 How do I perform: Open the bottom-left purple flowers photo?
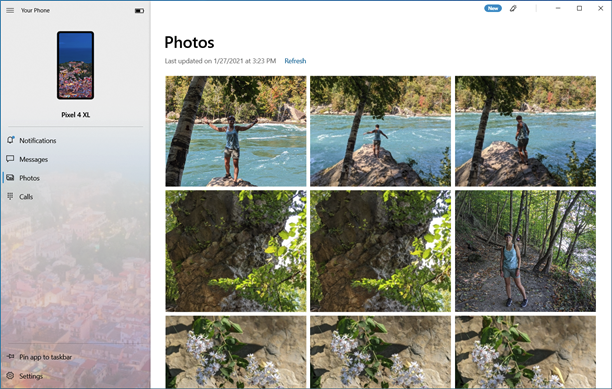236,352
